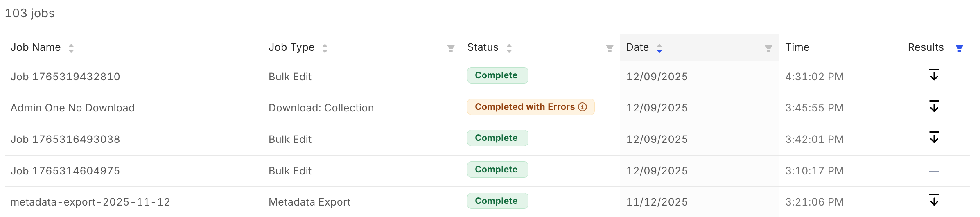Sort table by Job Type
Image resolution: width=980 pixels, height=217 pixels.
point(325,48)
